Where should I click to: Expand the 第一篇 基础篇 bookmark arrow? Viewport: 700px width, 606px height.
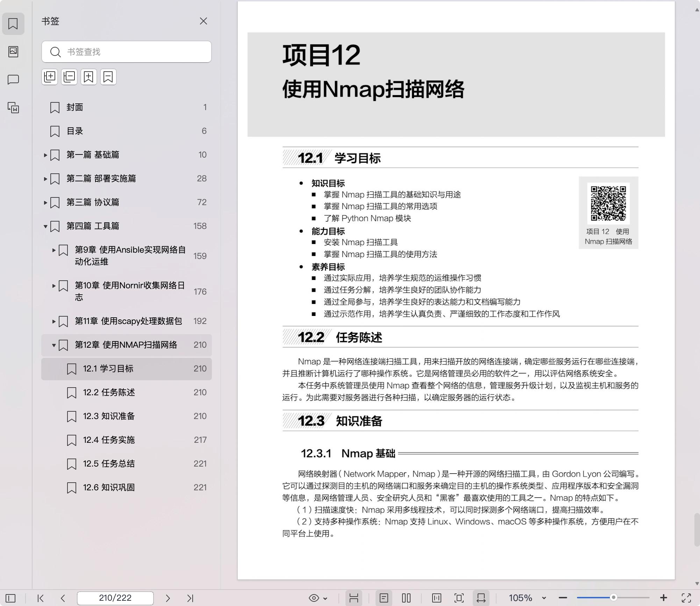pyautogui.click(x=45, y=155)
